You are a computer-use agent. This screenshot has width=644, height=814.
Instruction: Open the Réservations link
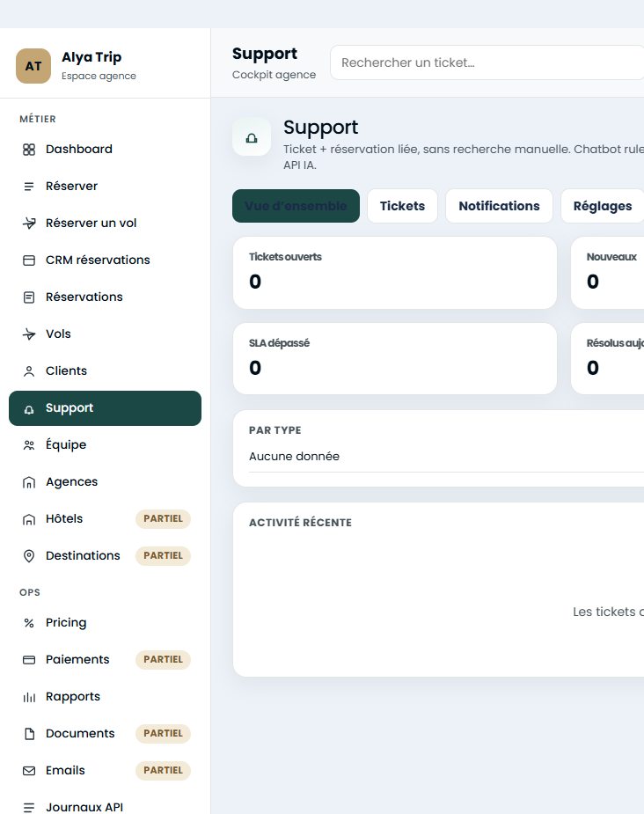pos(105,297)
